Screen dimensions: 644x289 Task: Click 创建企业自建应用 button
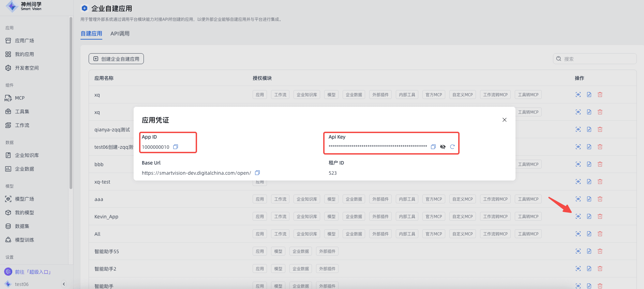(116, 59)
